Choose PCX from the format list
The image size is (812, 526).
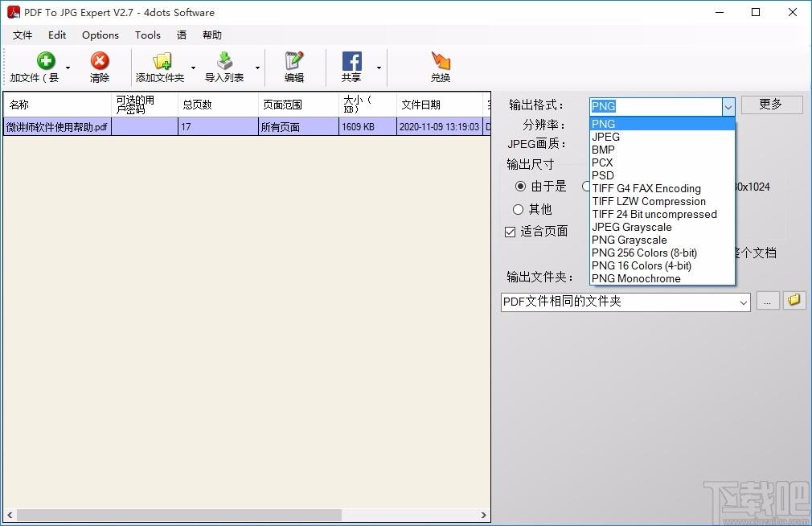coord(662,162)
